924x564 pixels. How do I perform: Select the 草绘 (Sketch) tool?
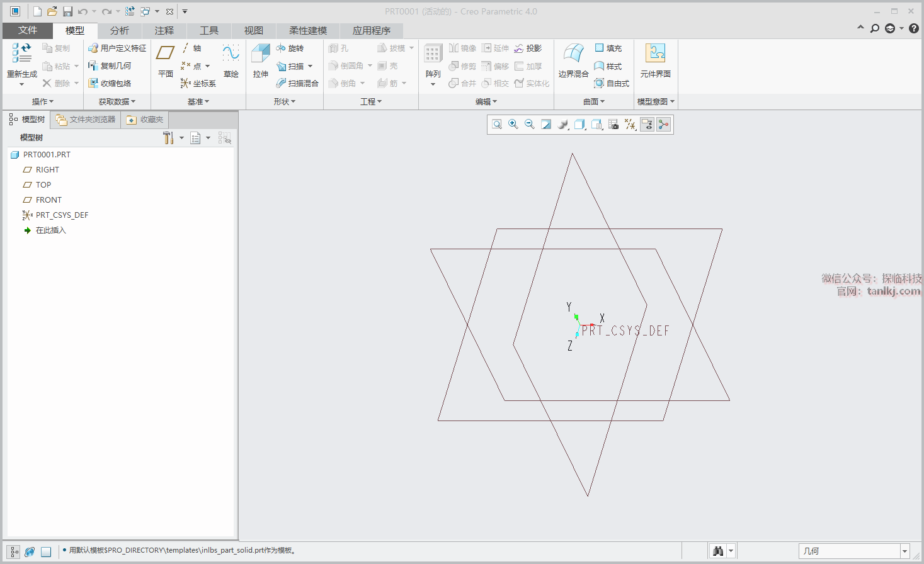(231, 60)
